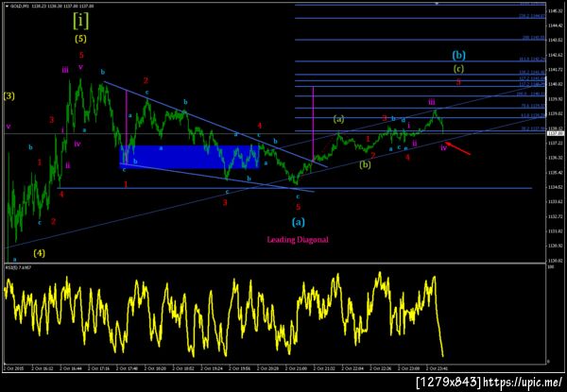The image size is (567, 392).
Task: Click price axis value 1140.82
Action: [555, 84]
